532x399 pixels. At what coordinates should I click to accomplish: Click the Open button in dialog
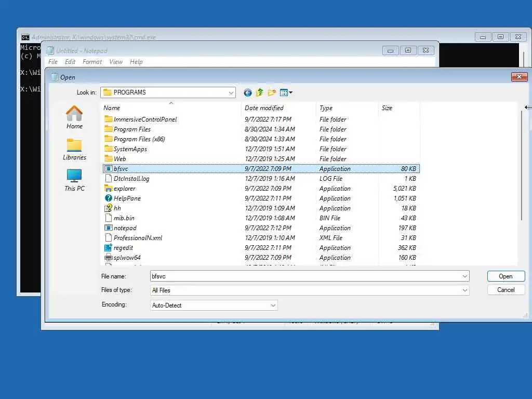tap(506, 276)
